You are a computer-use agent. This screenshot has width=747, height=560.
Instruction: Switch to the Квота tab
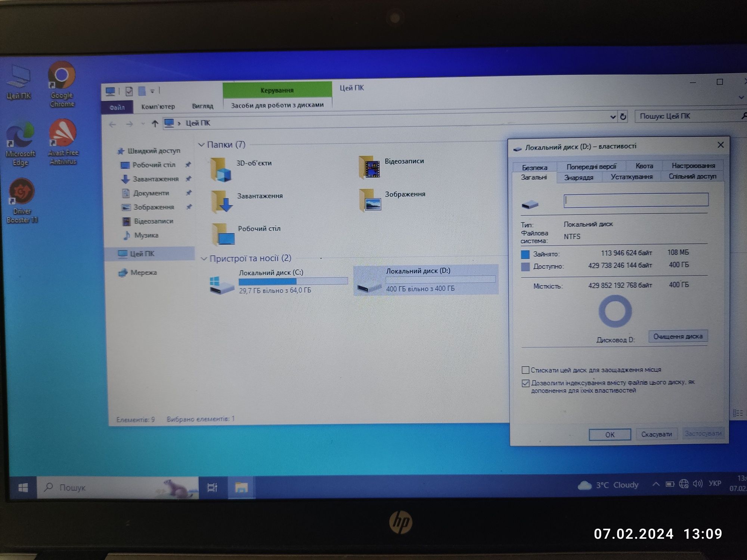click(x=644, y=166)
